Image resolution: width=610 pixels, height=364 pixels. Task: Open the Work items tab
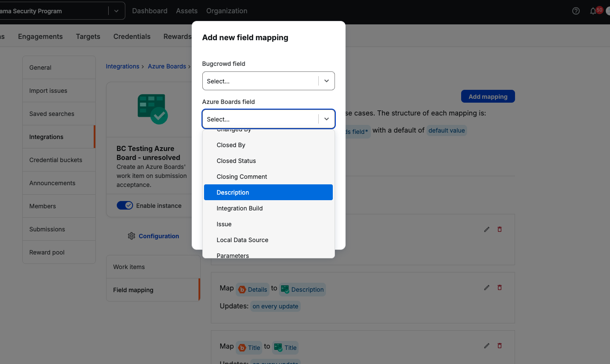pyautogui.click(x=129, y=267)
